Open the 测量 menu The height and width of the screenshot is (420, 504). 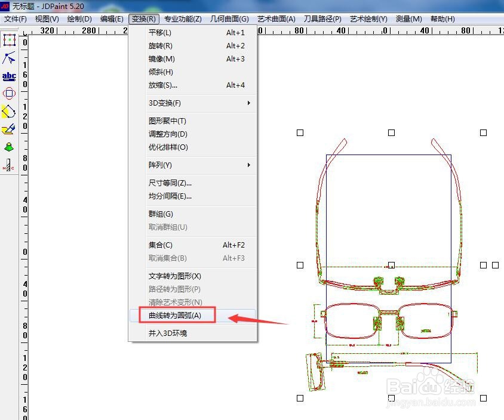click(407, 18)
